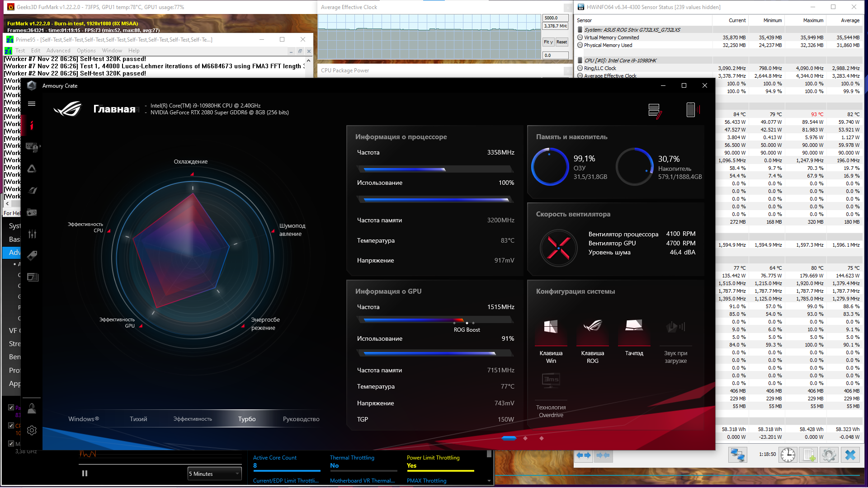868x488 pixels.
Task: Open the News panel icon in sidebar
Action: coord(33,277)
